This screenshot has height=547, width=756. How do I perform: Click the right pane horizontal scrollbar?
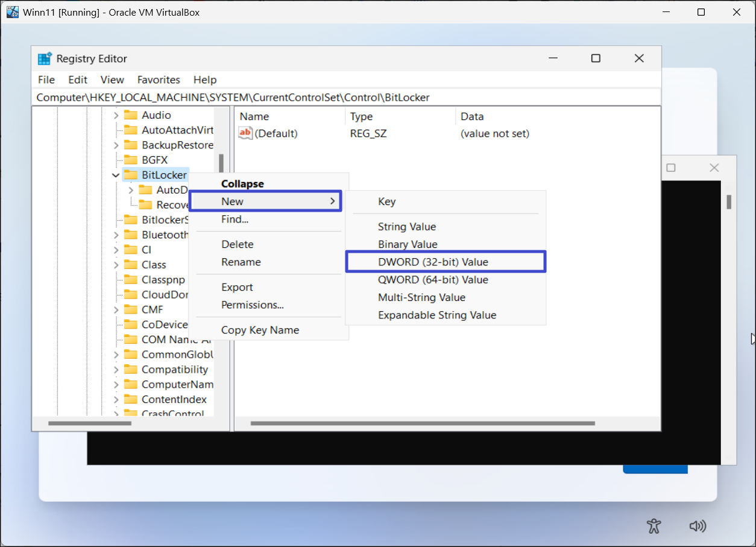coord(422,423)
